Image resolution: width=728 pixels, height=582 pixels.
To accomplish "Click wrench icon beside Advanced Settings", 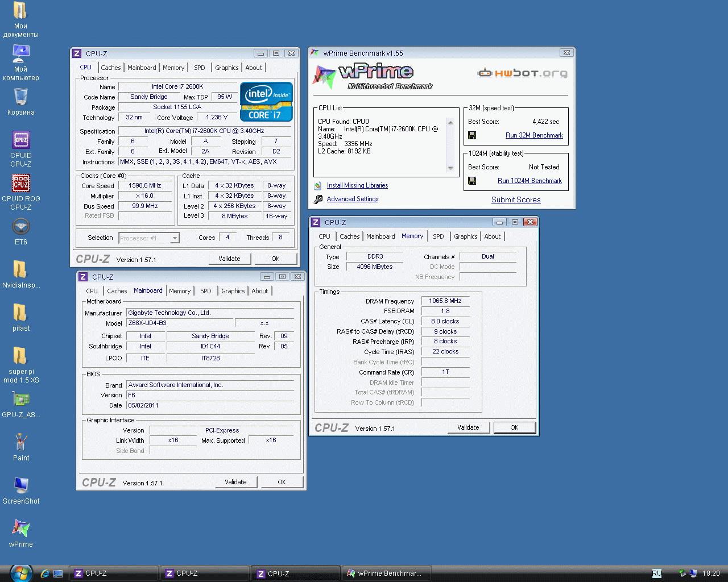I will tap(318, 199).
